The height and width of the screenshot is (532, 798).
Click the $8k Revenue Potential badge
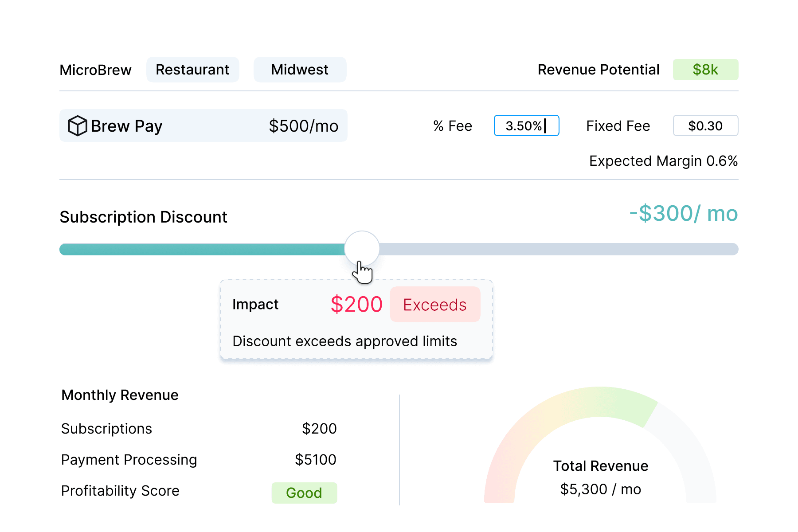pos(705,70)
